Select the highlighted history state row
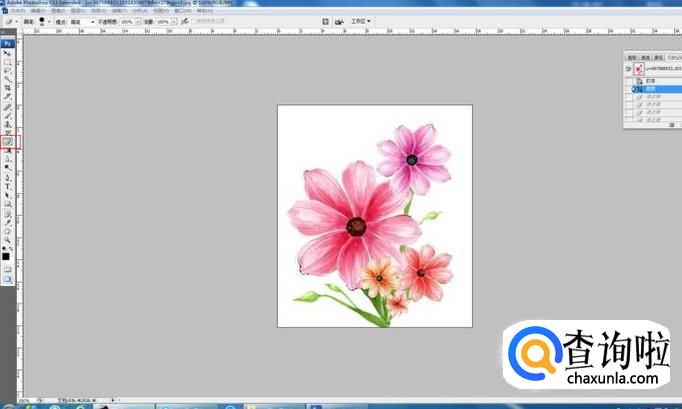The height and width of the screenshot is (409, 682). pos(650,89)
